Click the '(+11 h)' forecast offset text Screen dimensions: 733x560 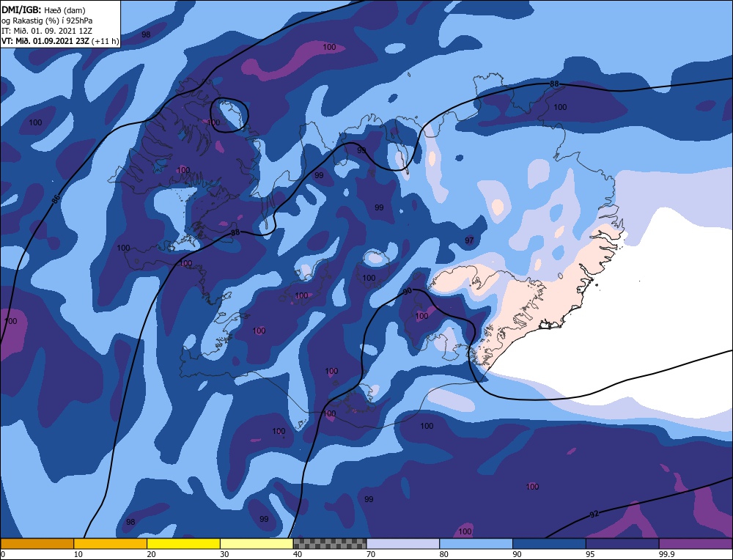106,41
